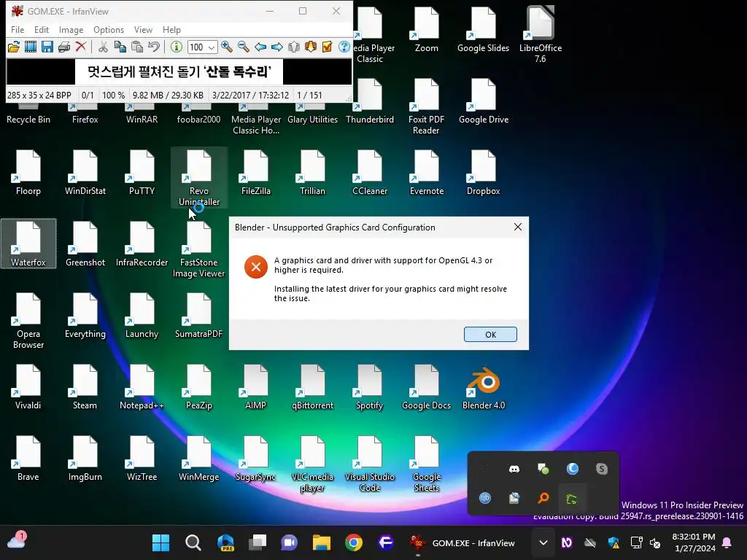Click the Undo arrow icon
This screenshot has height=560, width=747.
153,47
